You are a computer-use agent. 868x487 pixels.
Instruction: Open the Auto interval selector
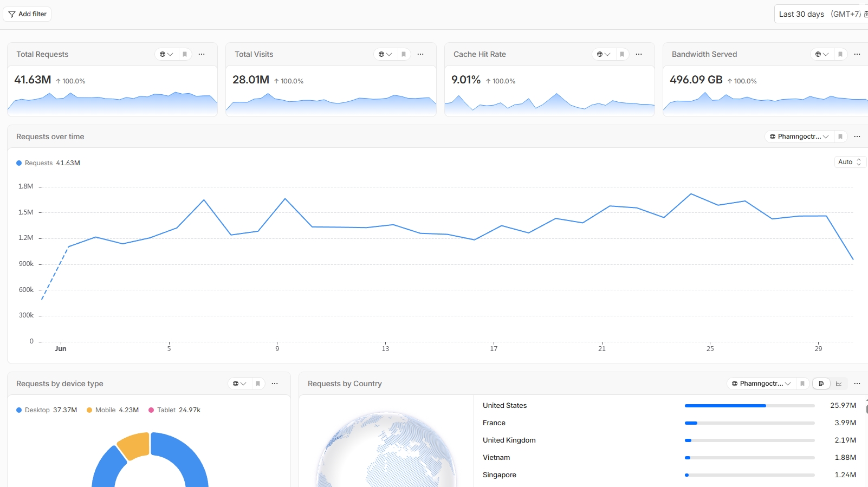coord(850,162)
